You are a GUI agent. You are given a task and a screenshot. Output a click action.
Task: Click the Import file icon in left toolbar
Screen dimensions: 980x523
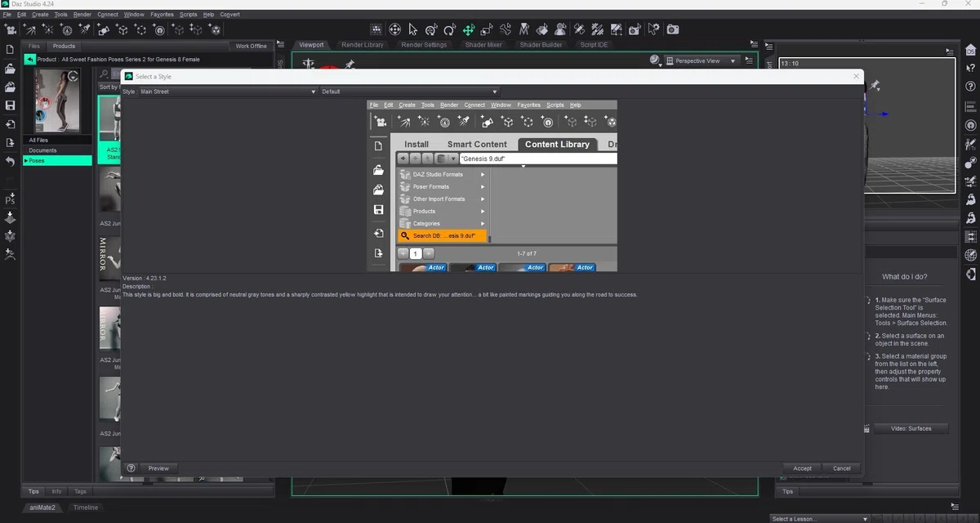(x=11, y=124)
